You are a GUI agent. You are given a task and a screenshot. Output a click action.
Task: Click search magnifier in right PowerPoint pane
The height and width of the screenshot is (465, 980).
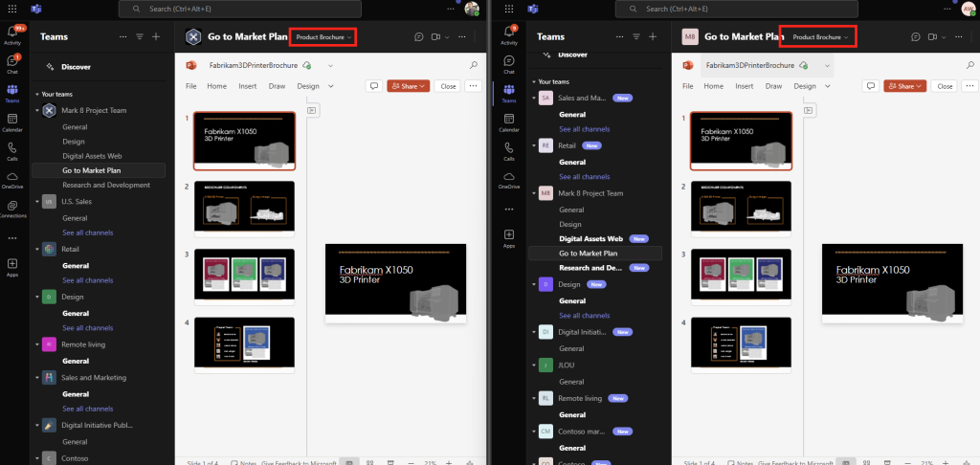point(970,65)
